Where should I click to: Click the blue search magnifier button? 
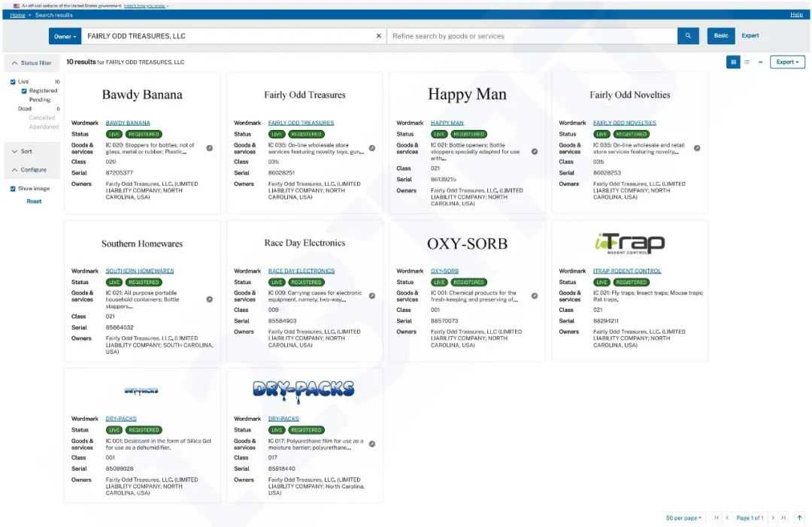[688, 36]
